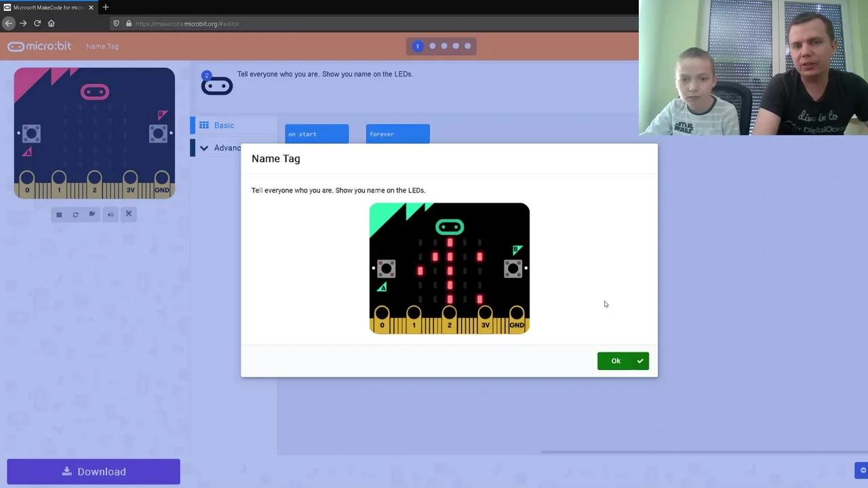Select the 'on start' block
The height and width of the screenshot is (488, 868).
(x=317, y=134)
